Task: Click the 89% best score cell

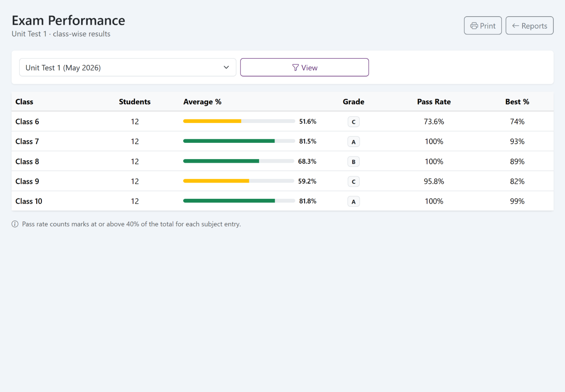Action: [x=517, y=161]
